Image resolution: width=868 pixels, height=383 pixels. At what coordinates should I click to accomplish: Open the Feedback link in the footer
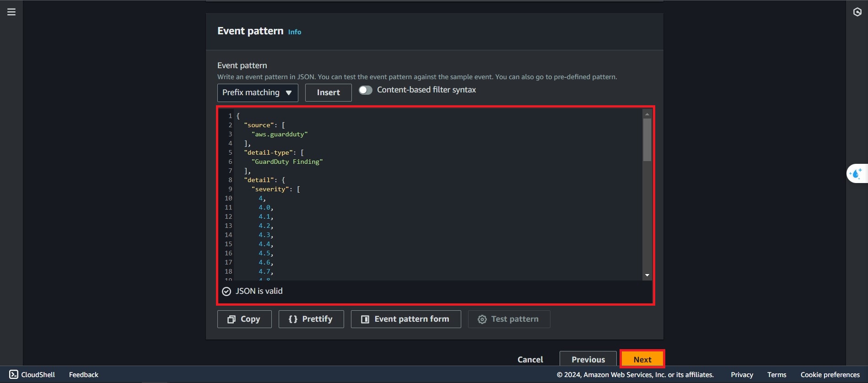pyautogui.click(x=84, y=374)
